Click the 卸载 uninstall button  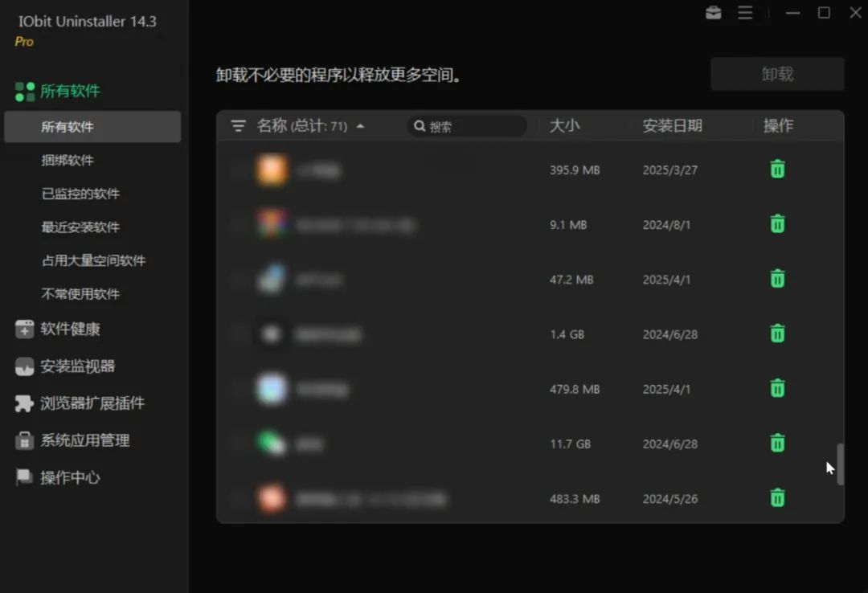pos(777,74)
